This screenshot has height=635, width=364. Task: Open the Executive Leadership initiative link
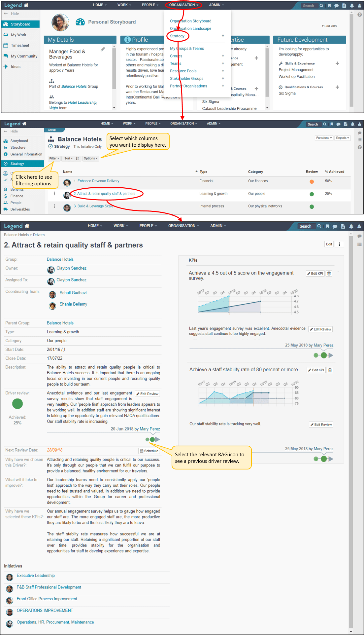click(x=36, y=576)
